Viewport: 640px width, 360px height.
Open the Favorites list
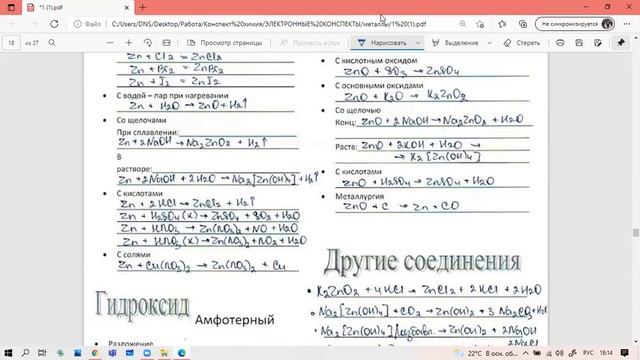(502, 24)
